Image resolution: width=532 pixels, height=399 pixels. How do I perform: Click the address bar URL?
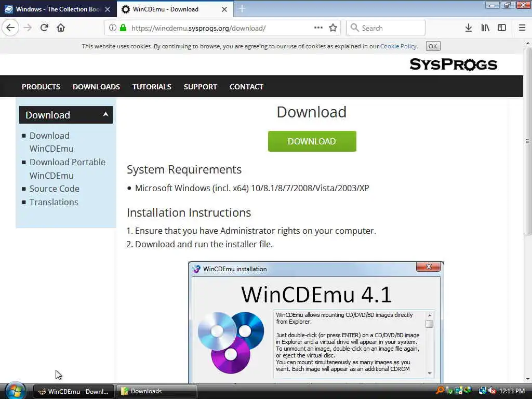coord(198,28)
